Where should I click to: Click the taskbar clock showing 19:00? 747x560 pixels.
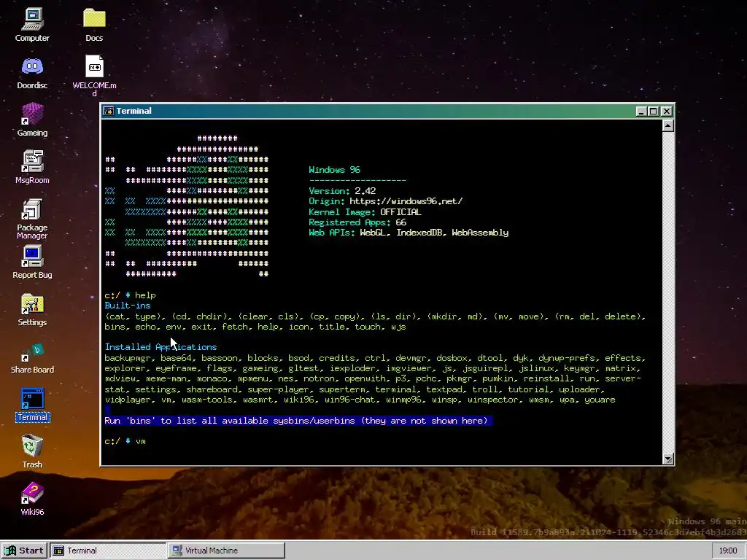(x=728, y=551)
